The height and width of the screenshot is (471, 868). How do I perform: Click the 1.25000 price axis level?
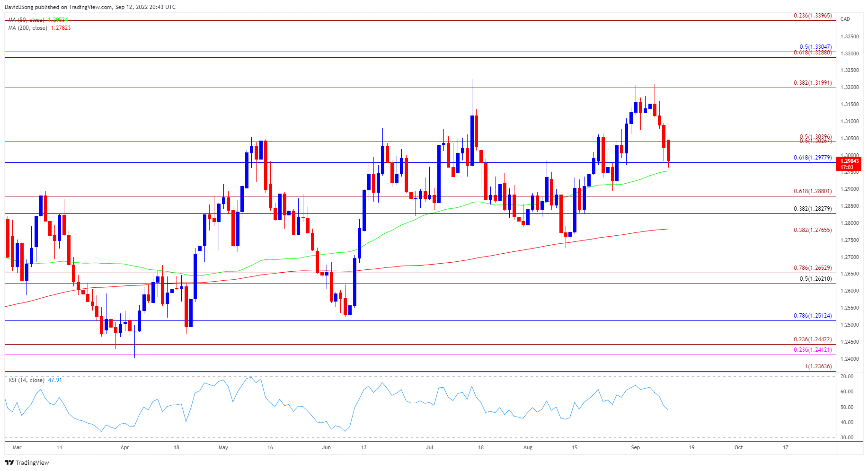coord(850,325)
